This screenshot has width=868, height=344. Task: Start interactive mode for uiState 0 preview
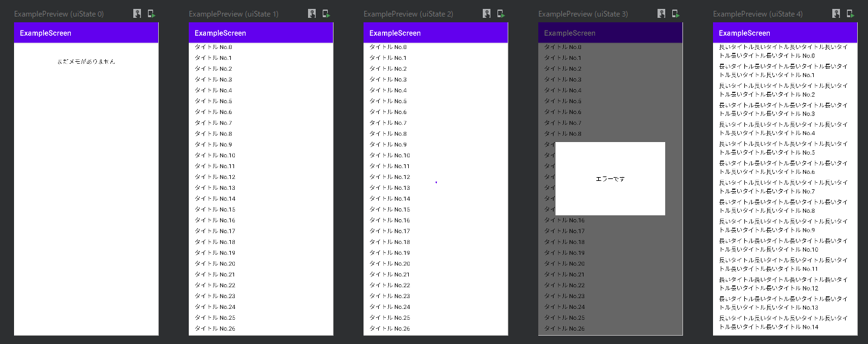click(x=137, y=13)
